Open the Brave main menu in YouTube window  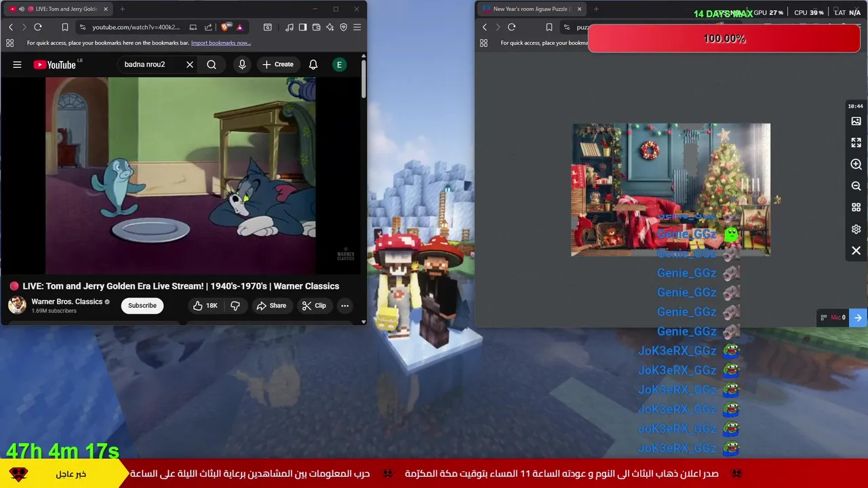point(357,27)
